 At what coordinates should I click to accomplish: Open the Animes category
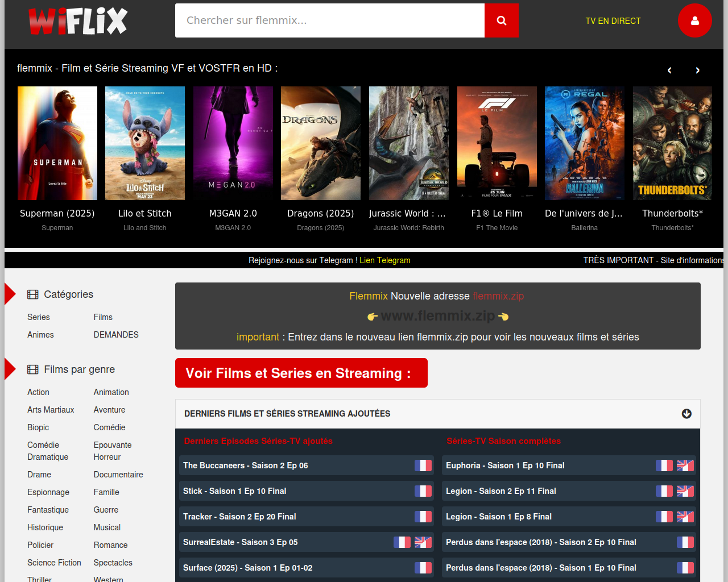pyautogui.click(x=40, y=335)
